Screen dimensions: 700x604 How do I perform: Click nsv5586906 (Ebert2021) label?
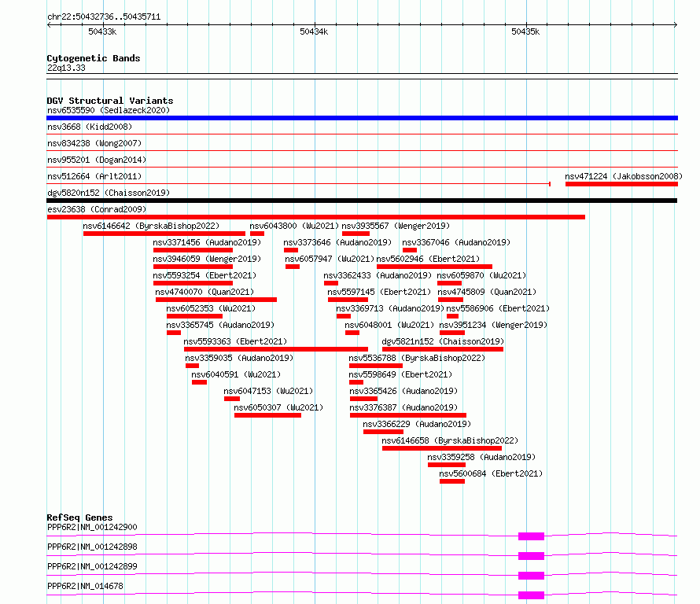pos(498,308)
